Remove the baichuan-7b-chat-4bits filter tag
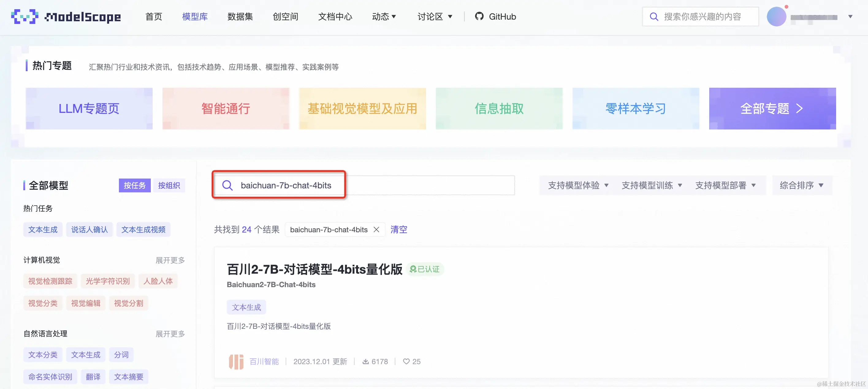Viewport: 868px width, 389px height. (376, 229)
